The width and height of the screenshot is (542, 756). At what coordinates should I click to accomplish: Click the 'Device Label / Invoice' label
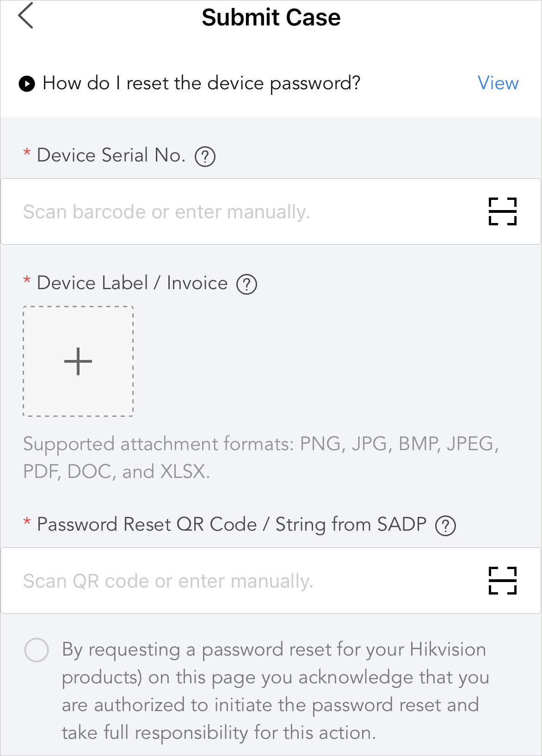[x=132, y=283]
